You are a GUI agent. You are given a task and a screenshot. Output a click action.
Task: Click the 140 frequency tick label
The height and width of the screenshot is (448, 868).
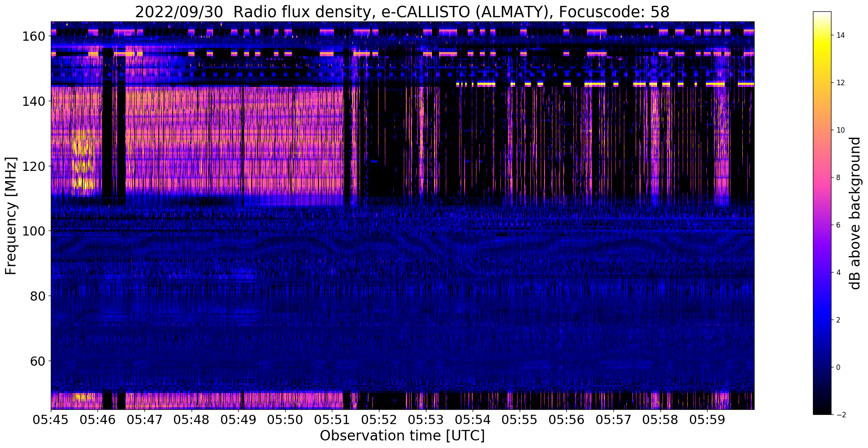[33, 101]
